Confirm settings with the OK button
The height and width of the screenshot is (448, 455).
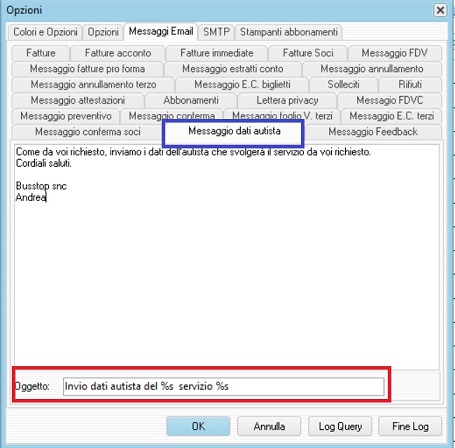(198, 426)
